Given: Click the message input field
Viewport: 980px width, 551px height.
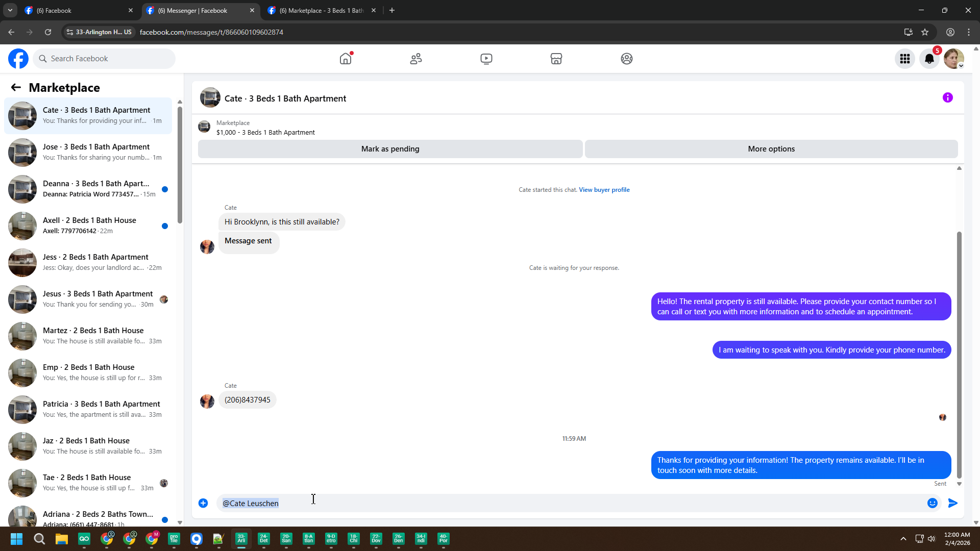Looking at the screenshot, I should click(x=561, y=503).
